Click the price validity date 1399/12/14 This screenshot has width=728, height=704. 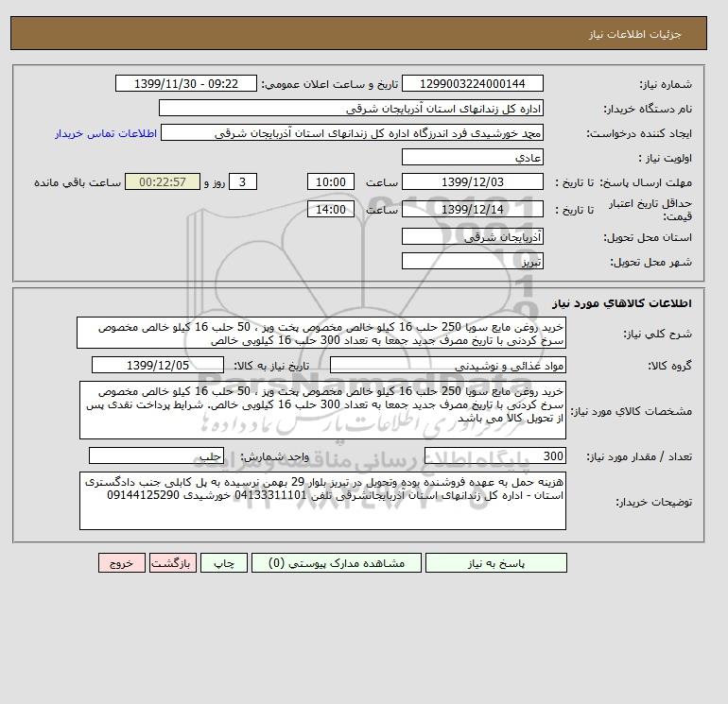pyautogui.click(x=472, y=209)
